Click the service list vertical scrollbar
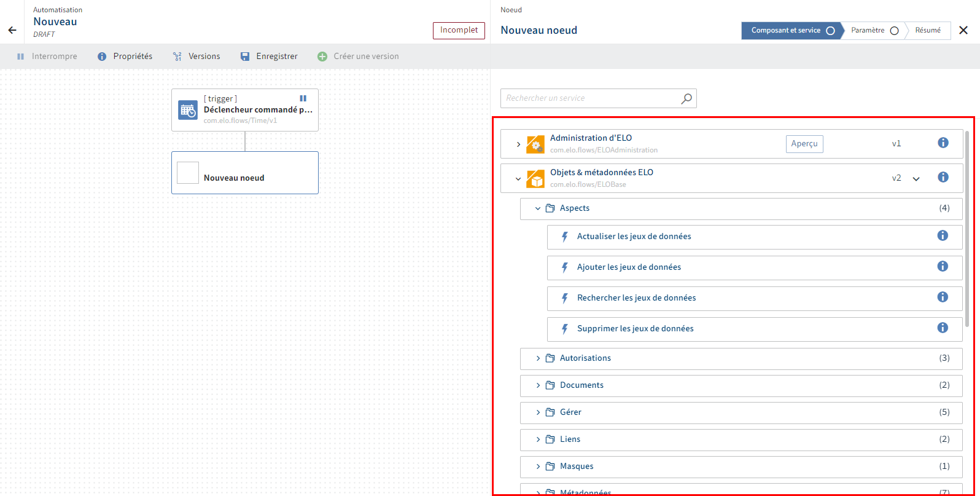 968,227
